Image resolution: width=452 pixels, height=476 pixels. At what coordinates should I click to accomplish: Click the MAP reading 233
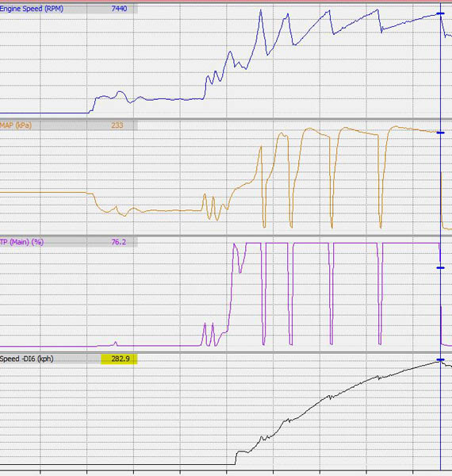coord(117,125)
